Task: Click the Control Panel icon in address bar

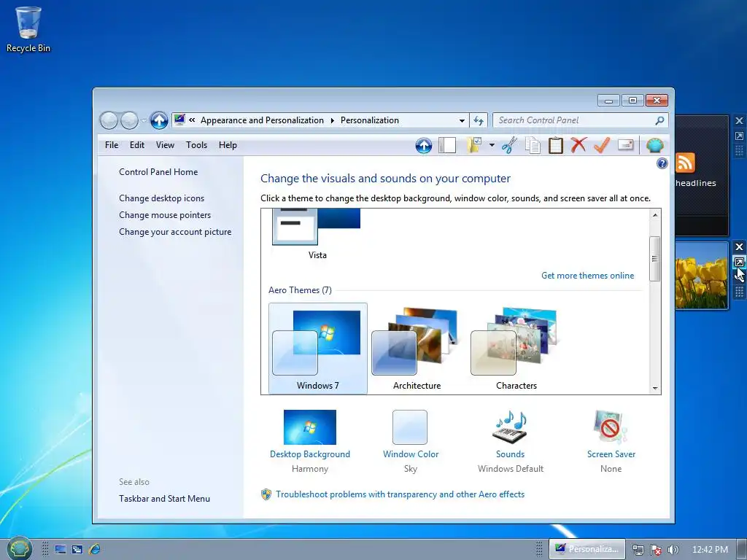Action: point(179,120)
